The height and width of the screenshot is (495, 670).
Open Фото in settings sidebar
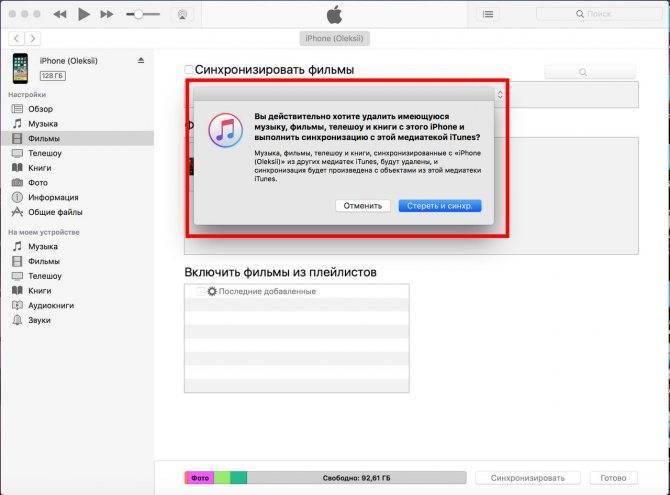tap(38, 183)
